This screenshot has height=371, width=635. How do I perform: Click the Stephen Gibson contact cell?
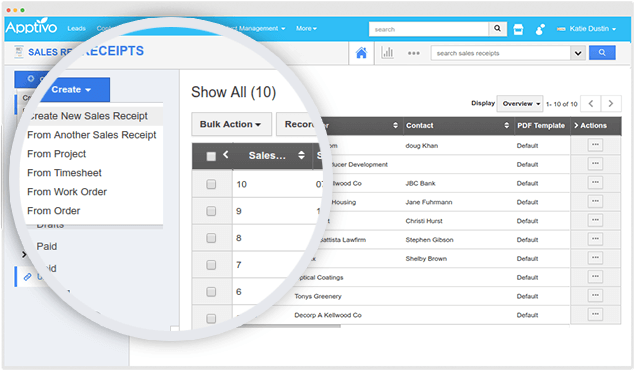[x=429, y=240]
